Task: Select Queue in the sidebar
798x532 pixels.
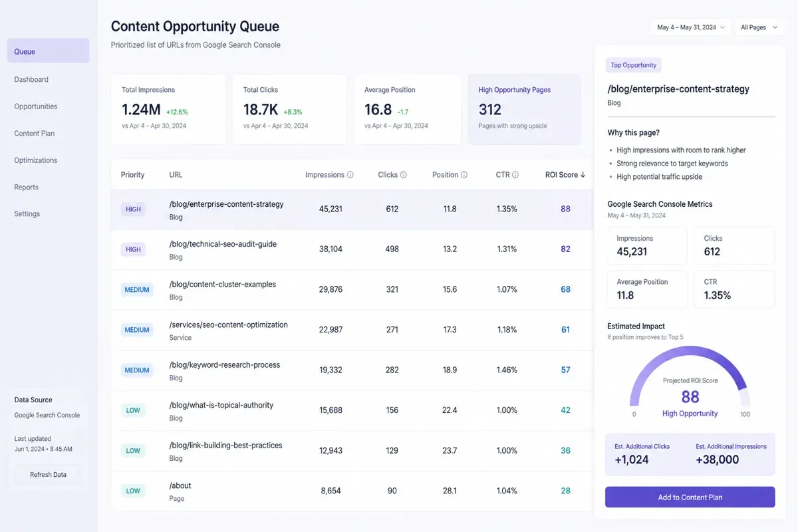Action: pyautogui.click(x=48, y=51)
